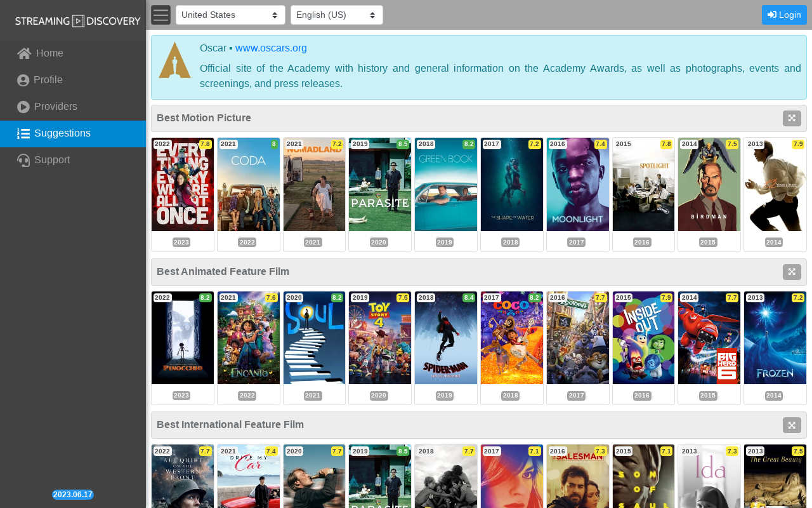
Task: Open Everything Everywhere All at Once poster
Action: pos(183,184)
